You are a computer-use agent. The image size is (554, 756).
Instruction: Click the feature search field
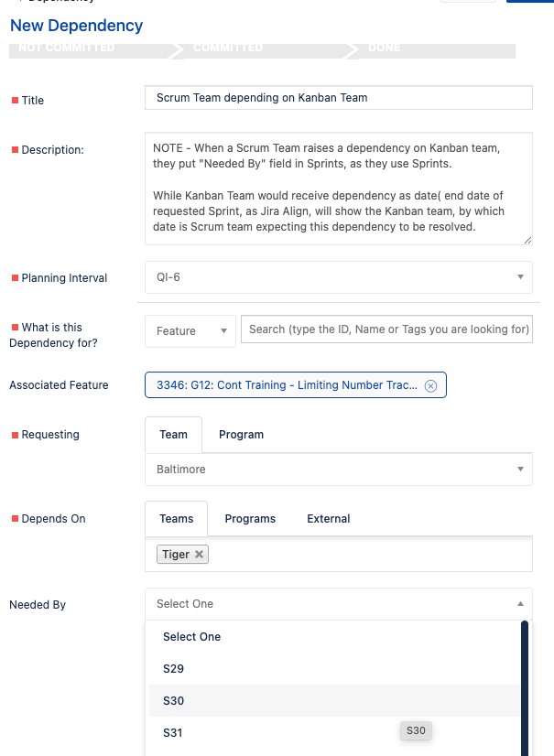coord(386,329)
